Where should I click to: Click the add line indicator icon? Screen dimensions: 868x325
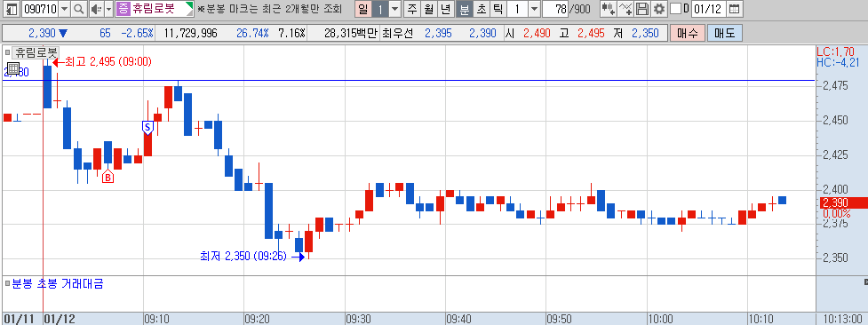625,8
